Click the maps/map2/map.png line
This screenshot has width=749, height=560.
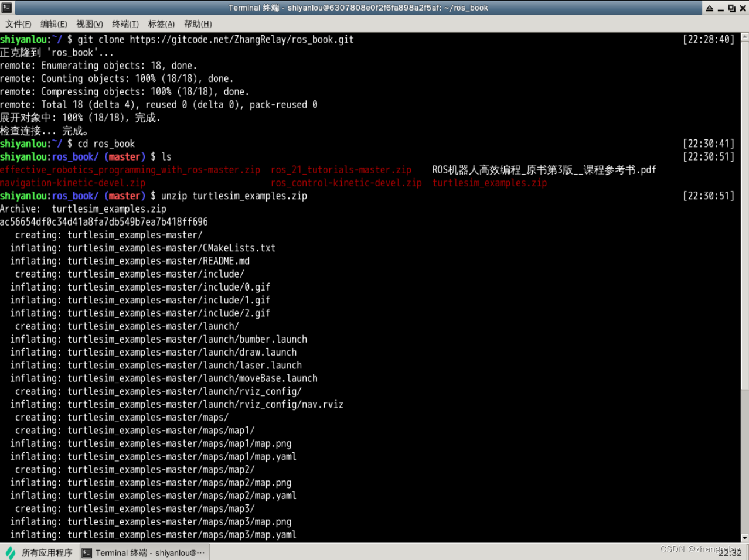click(x=151, y=483)
